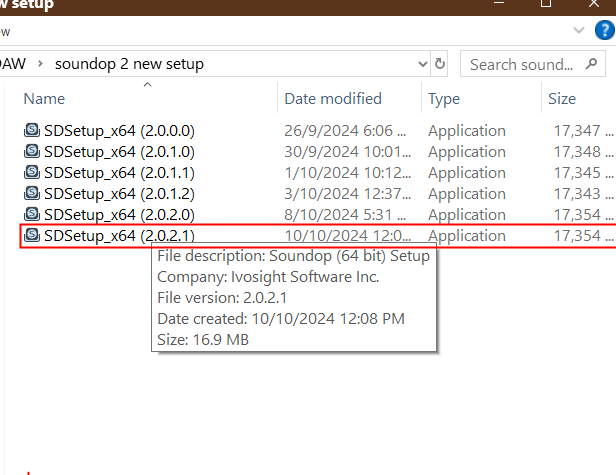The image size is (616, 475).
Task: Close the File Explorer window
Action: point(595,5)
